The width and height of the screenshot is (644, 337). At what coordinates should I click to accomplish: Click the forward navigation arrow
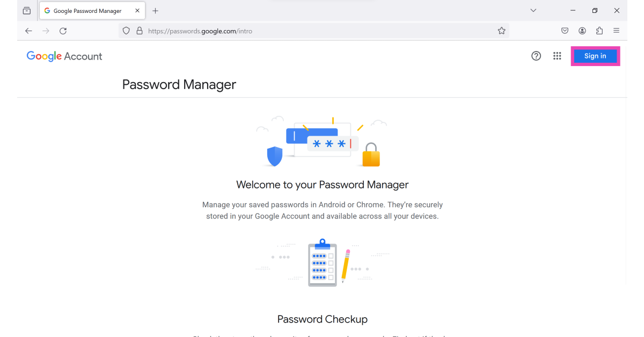coord(46,31)
